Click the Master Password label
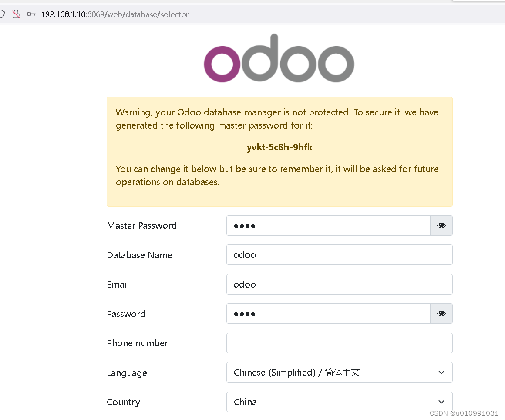 (142, 226)
